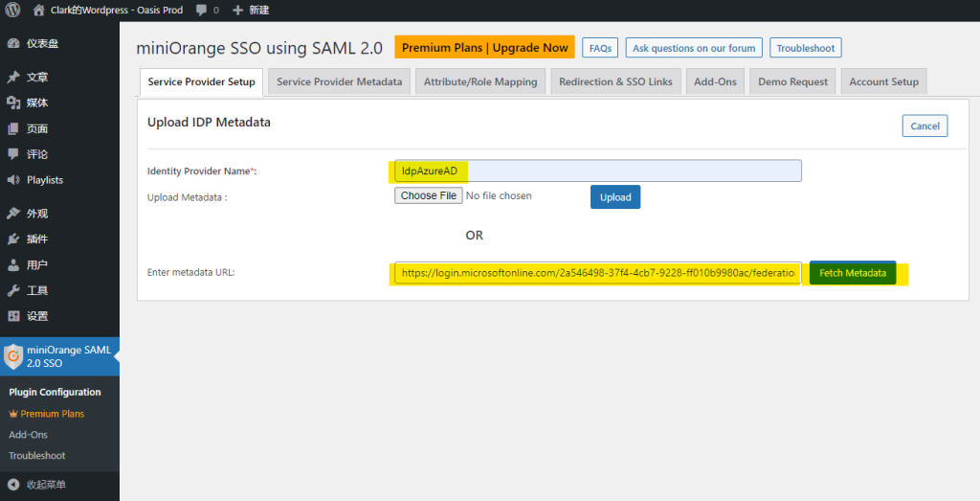Screen dimensions: 980x501
Task: Click the plus icon to add new content
Action: pyautogui.click(x=237, y=11)
